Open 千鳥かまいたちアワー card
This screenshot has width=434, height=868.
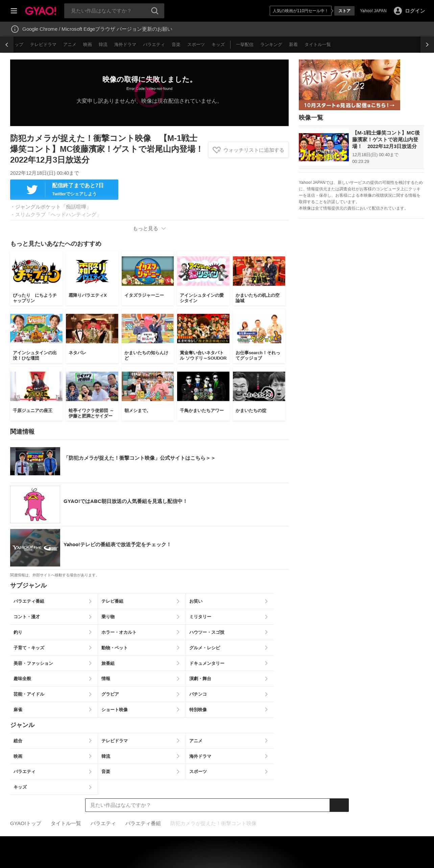tap(203, 394)
